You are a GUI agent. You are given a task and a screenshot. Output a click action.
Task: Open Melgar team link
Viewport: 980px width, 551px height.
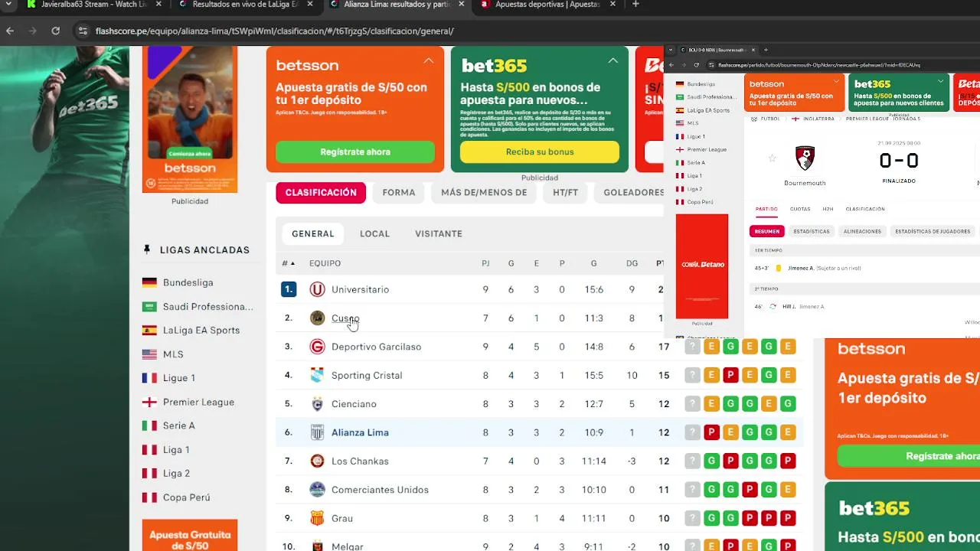pyautogui.click(x=348, y=546)
